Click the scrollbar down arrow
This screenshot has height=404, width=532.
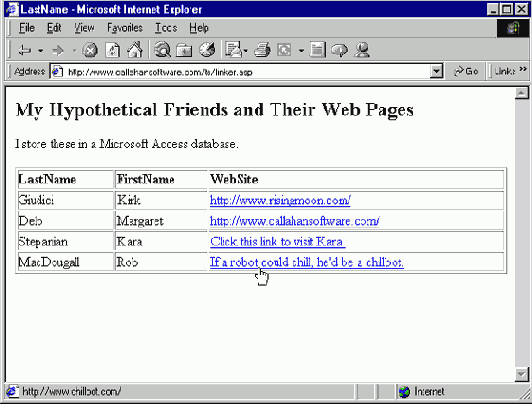[521, 374]
